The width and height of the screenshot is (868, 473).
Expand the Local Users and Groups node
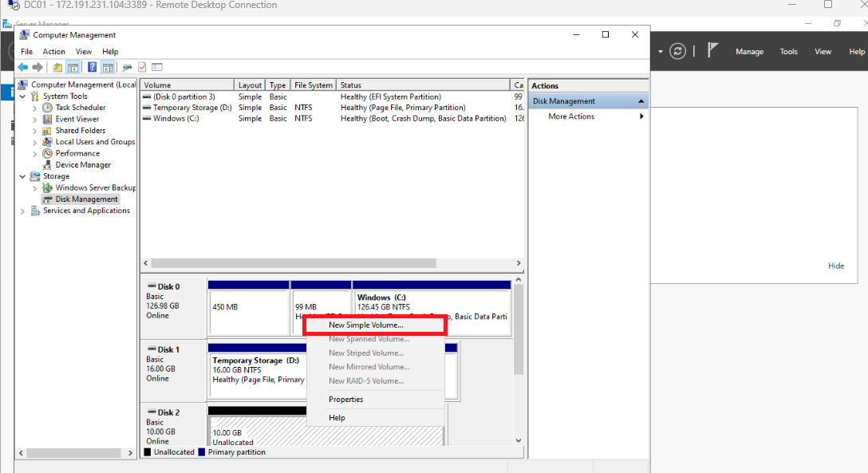point(35,143)
